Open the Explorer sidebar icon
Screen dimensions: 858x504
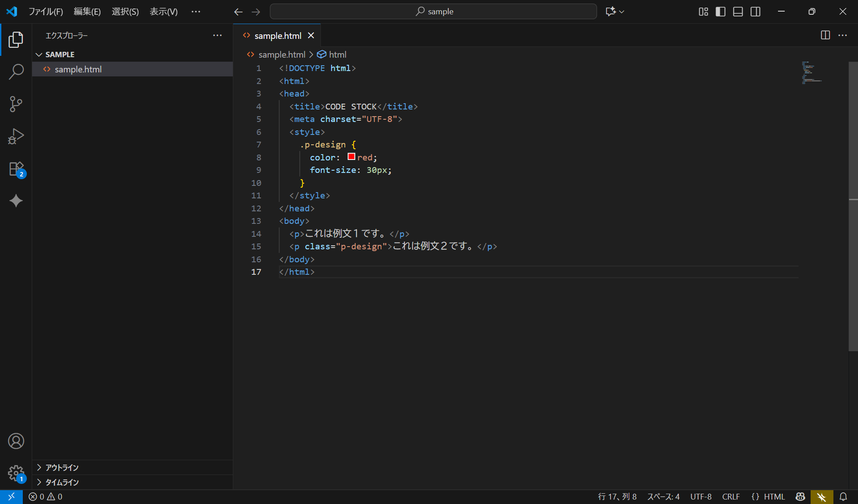(16, 40)
